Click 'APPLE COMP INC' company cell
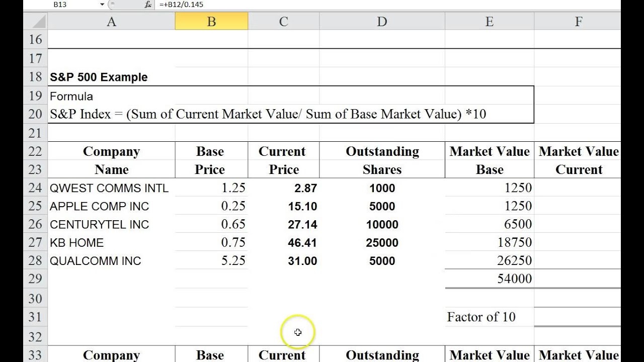The height and width of the screenshot is (362, 644). 111,206
